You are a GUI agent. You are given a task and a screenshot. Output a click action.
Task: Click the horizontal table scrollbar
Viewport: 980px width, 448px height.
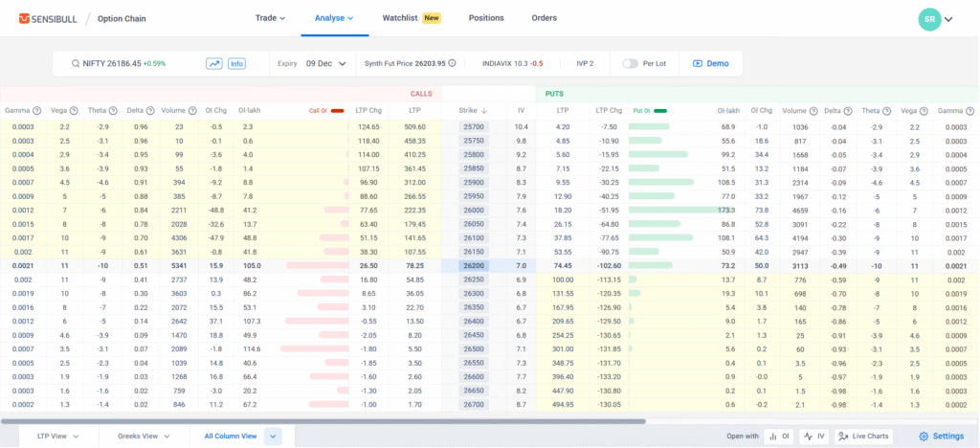coord(323,422)
